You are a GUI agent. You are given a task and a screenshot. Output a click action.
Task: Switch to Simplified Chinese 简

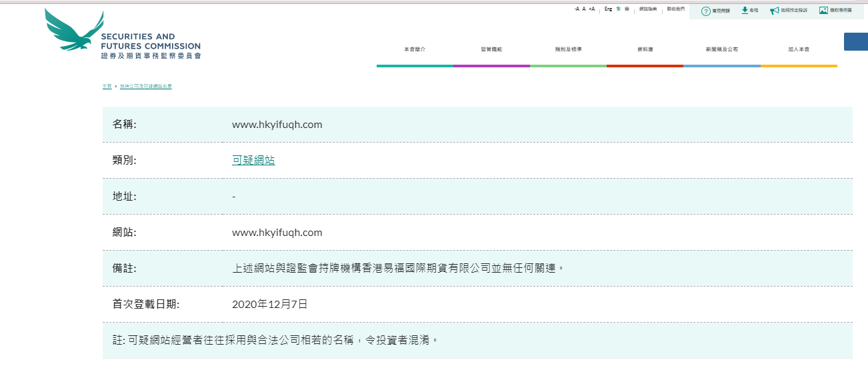click(x=627, y=9)
